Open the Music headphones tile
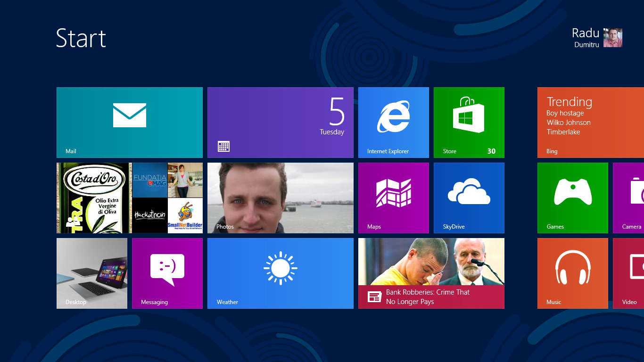The width and height of the screenshot is (644, 362). tap(573, 273)
